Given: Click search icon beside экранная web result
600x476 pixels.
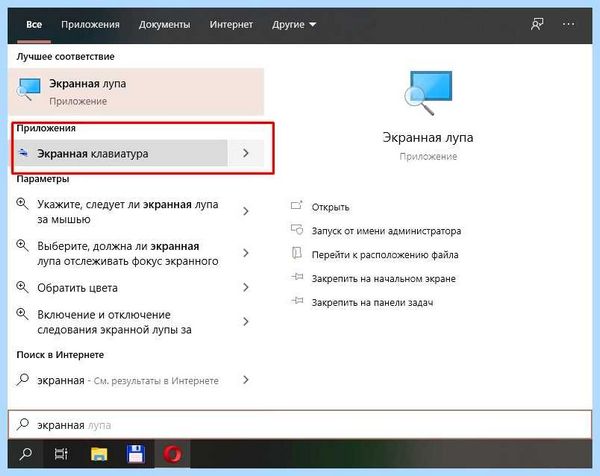Looking at the screenshot, I should 23,380.
